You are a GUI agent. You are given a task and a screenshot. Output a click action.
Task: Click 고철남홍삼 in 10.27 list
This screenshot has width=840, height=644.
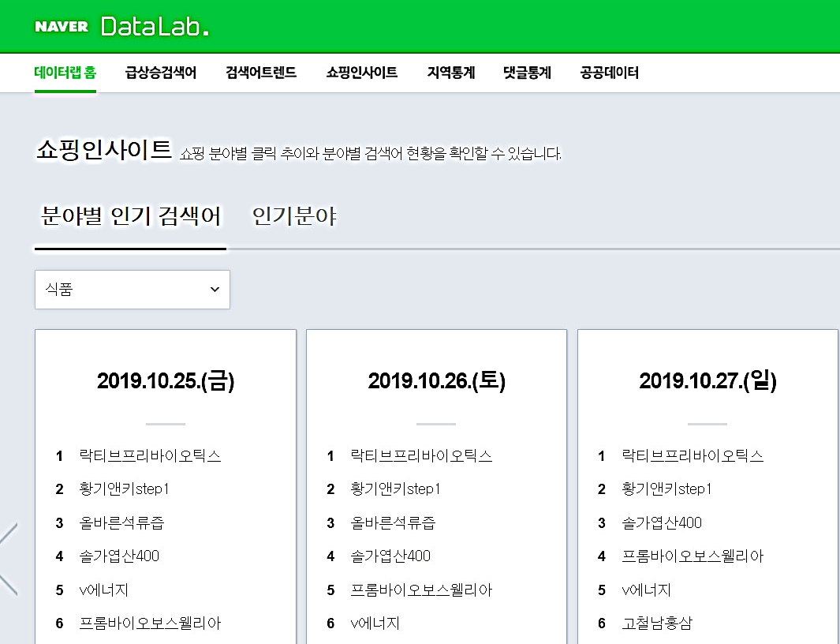(x=657, y=623)
